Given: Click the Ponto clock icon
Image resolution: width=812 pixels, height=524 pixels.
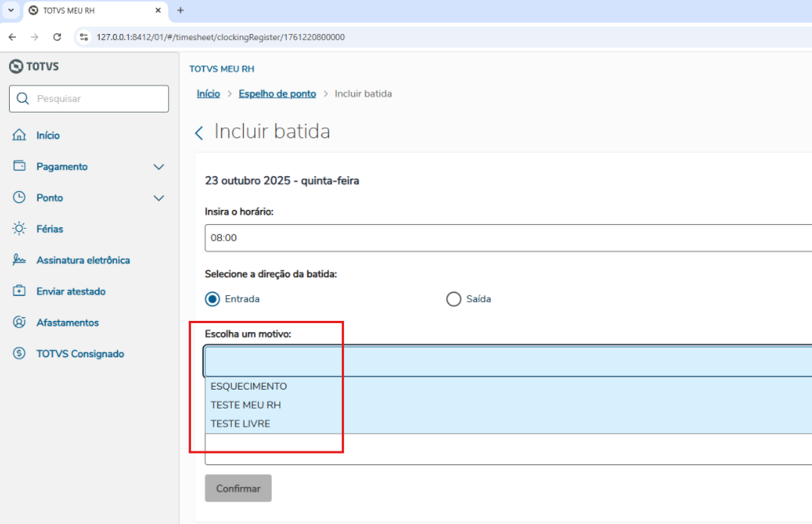Looking at the screenshot, I should (19, 197).
